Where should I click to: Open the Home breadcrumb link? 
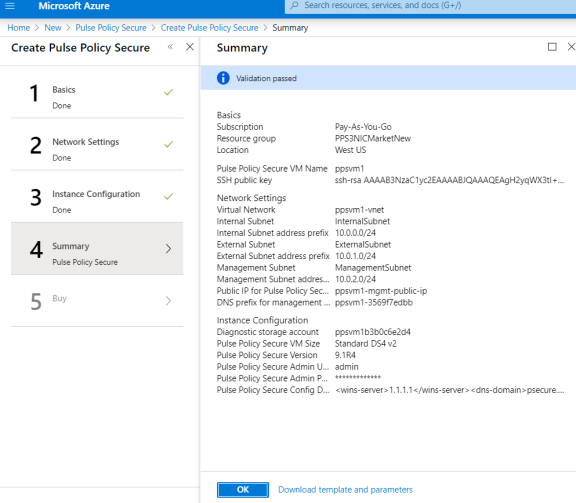(18, 28)
